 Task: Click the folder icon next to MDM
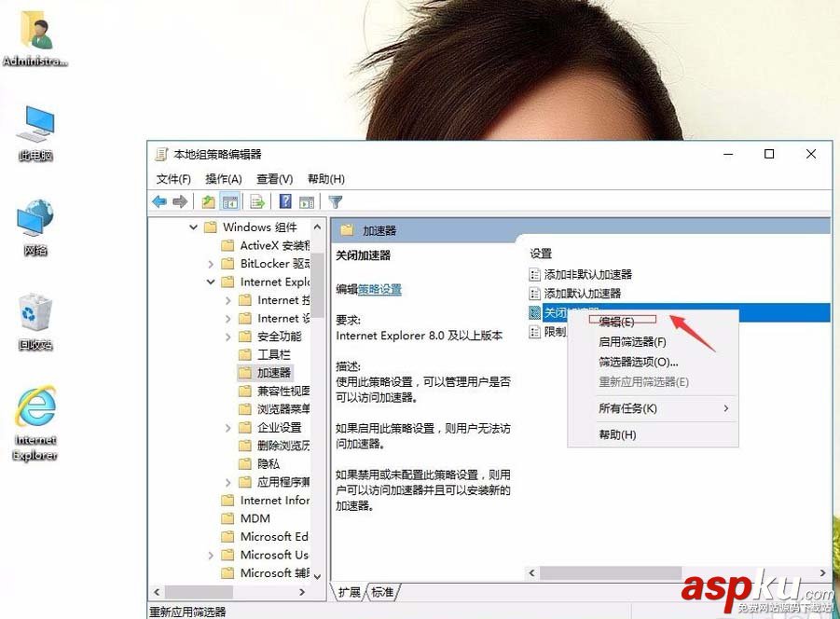tap(227, 518)
